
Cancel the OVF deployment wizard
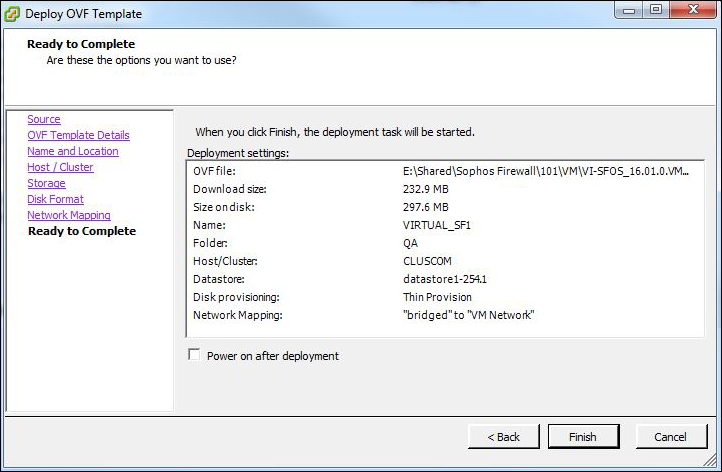pos(671,437)
